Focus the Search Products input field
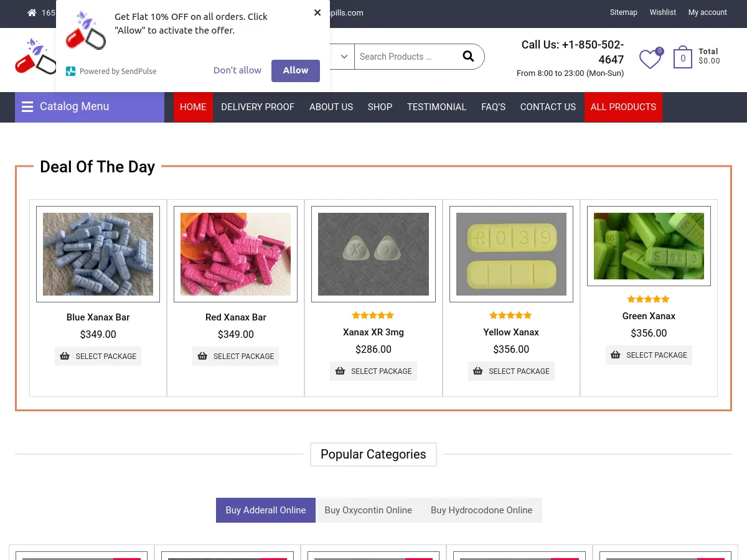 click(406, 57)
